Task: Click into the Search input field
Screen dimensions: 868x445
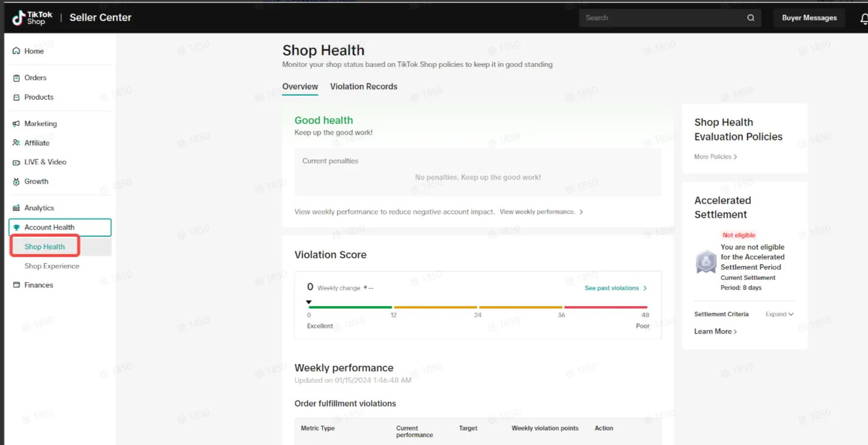Action: click(x=663, y=18)
